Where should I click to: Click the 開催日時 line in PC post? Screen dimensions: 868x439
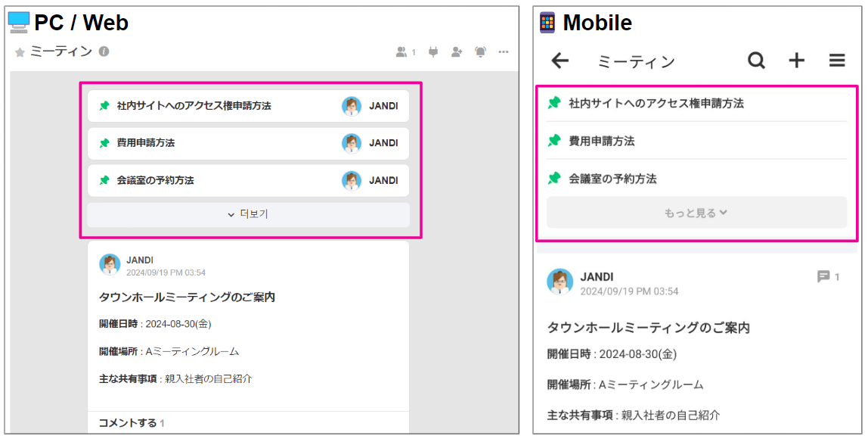155,324
